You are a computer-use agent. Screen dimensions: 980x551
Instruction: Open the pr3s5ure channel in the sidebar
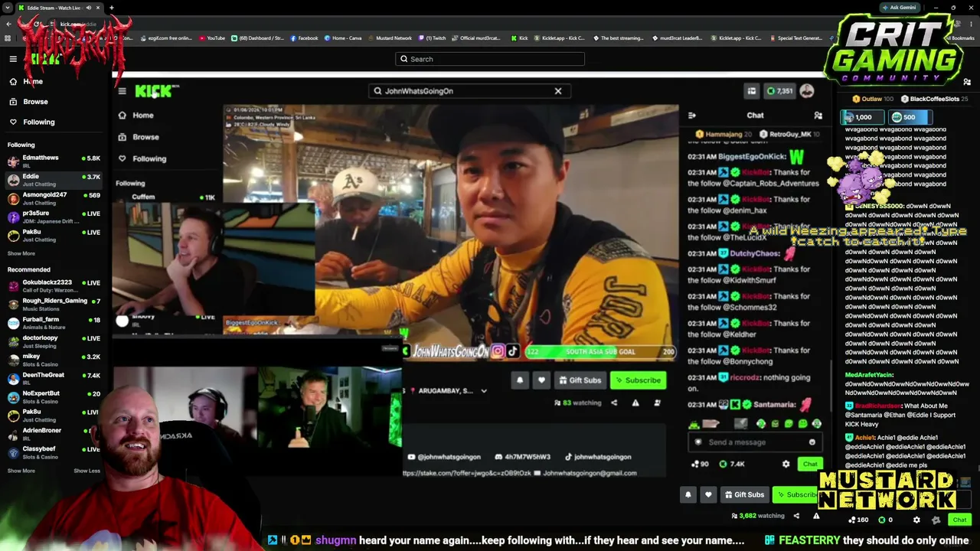54,217
